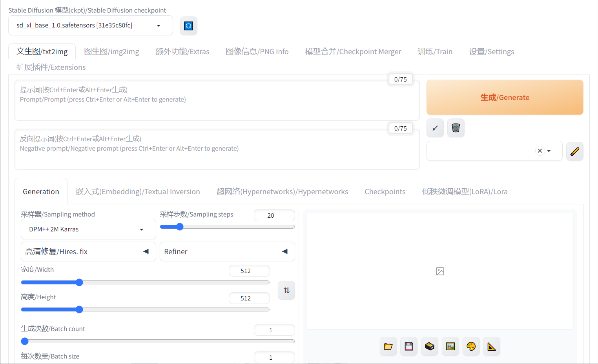Clear the prompt with the trash icon
598x364 pixels.
(x=456, y=128)
